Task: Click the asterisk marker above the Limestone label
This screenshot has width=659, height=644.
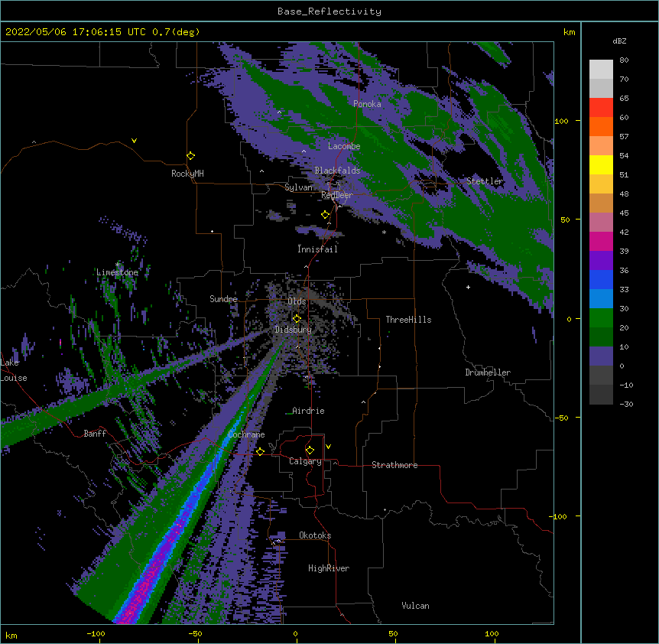Action: tap(118, 265)
